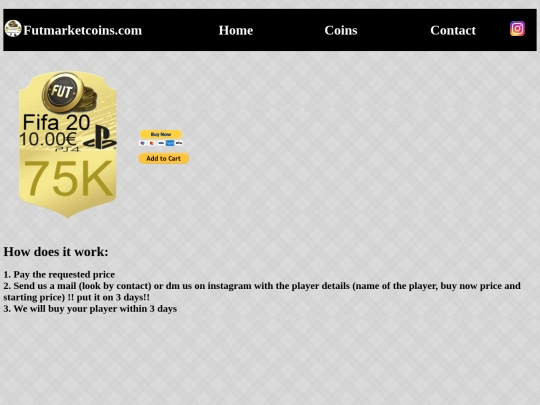
Task: Select the Fifa 20 75K coin card image
Action: (x=68, y=144)
